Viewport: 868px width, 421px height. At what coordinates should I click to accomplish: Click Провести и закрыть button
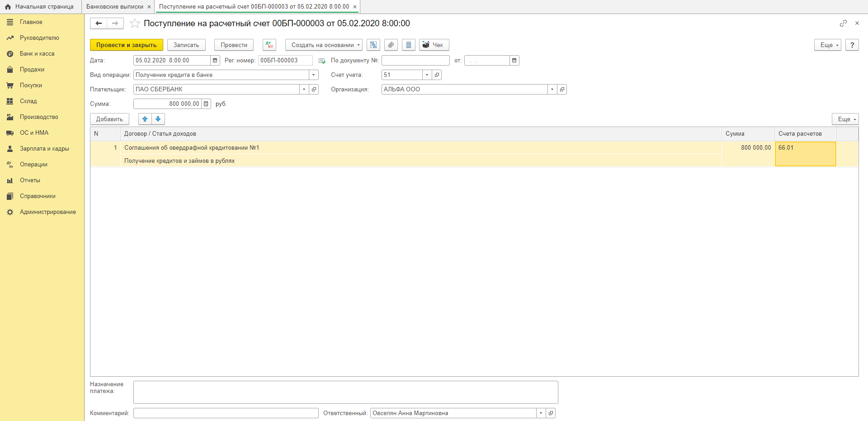127,45
